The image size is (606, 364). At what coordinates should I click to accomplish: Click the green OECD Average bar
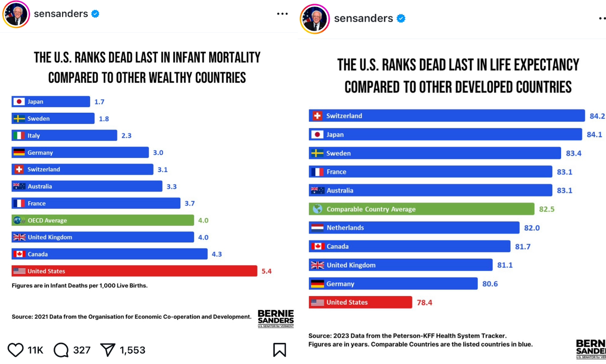103,220
